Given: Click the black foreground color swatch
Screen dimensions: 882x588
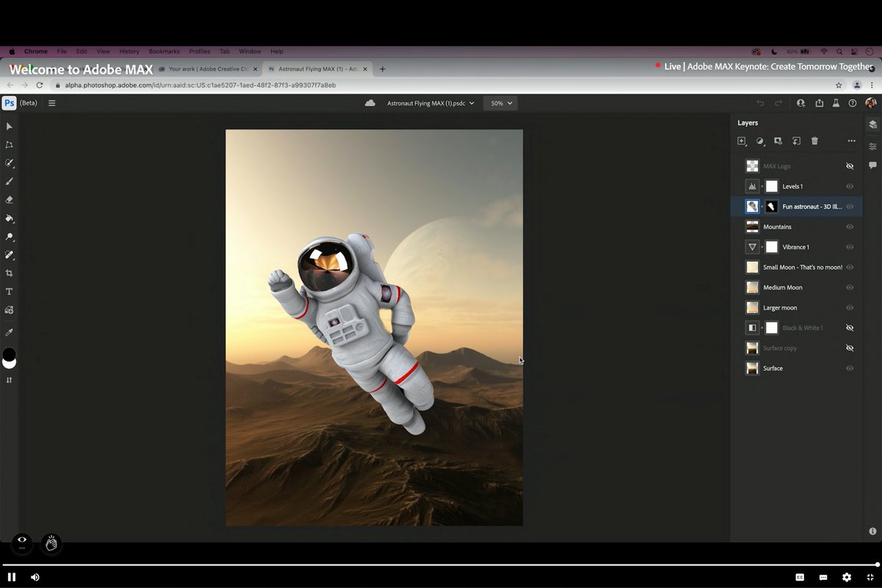Looking at the screenshot, I should pos(9,354).
